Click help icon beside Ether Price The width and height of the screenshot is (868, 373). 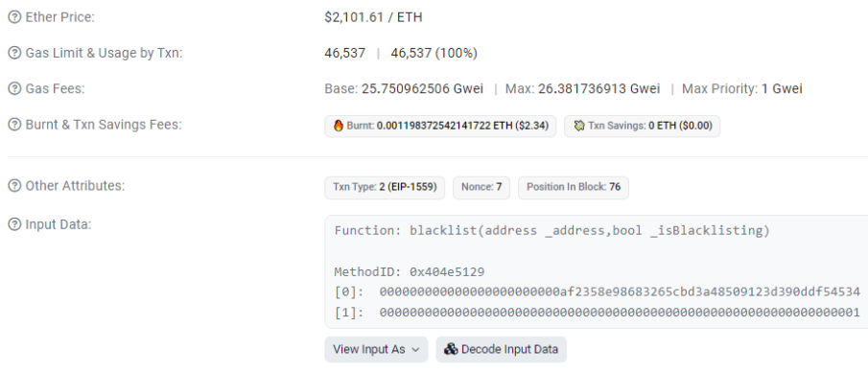pos(14,17)
